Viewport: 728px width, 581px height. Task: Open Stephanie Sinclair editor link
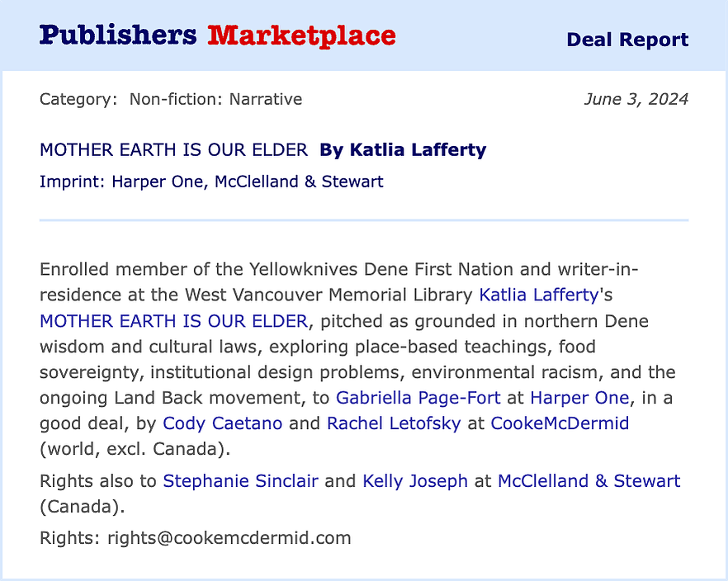[x=240, y=481]
